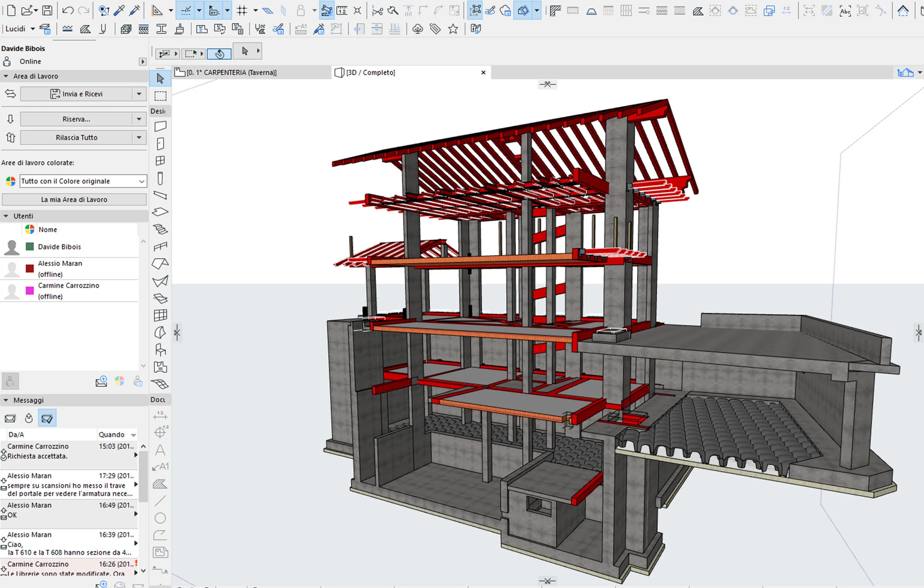Open the Invia e Ricevi dropdown arrow
This screenshot has width=924, height=588.
[x=139, y=94]
